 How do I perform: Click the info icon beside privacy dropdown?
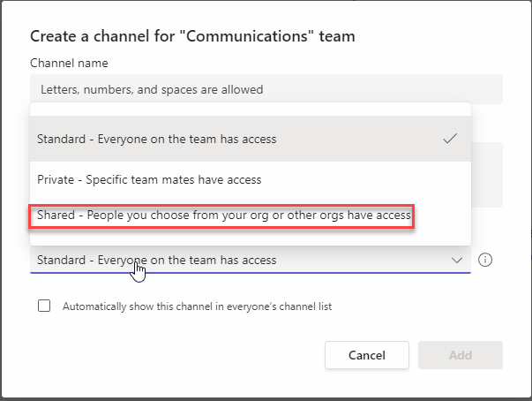[484, 261]
